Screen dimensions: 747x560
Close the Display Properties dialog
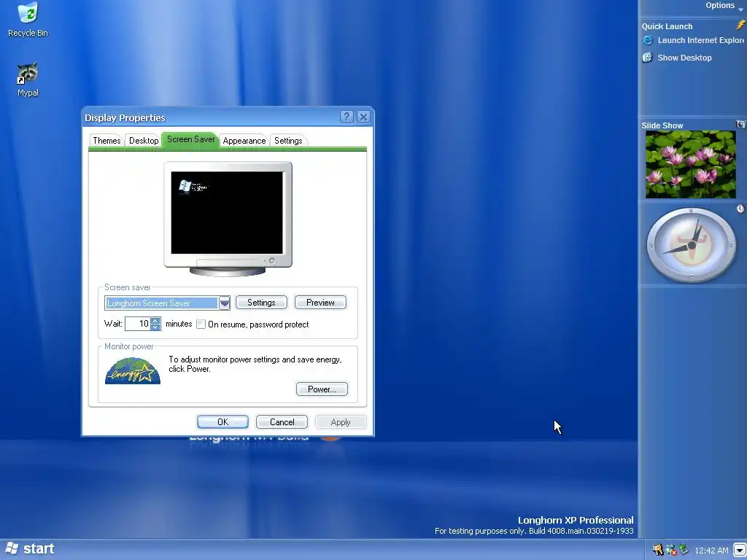(363, 117)
